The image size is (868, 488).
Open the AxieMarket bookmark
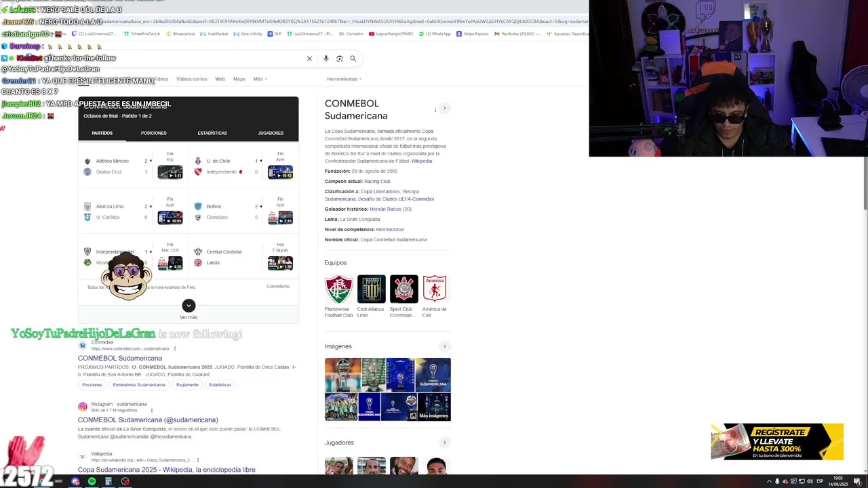215,33
